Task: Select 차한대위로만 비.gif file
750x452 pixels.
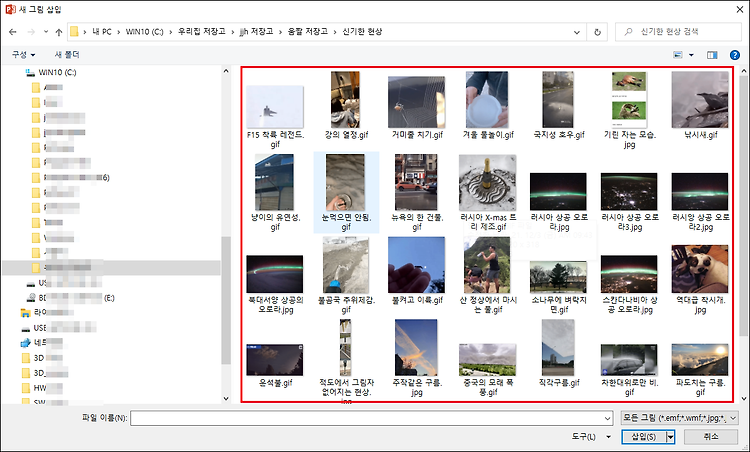Action: pos(629,370)
